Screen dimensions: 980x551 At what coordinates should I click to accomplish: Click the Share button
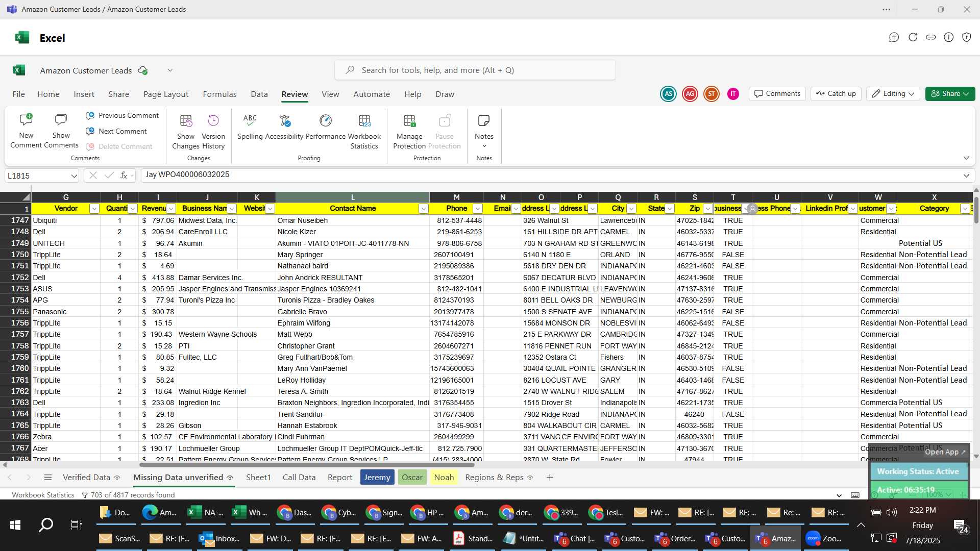(950, 94)
